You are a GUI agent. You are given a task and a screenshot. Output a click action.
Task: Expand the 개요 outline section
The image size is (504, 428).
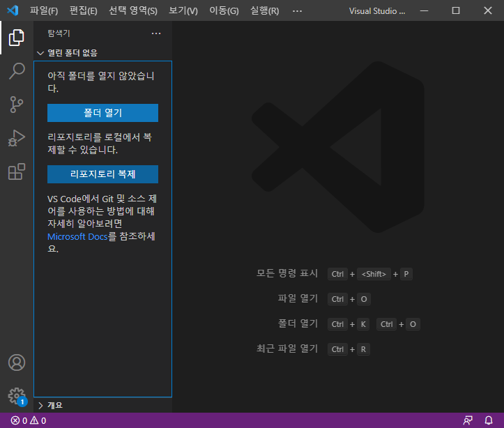pyautogui.click(x=102, y=405)
